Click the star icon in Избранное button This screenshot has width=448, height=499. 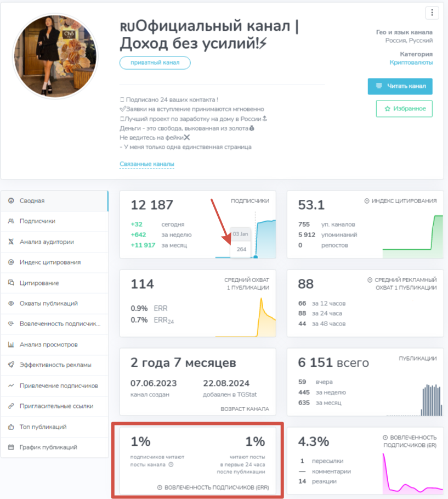[387, 109]
